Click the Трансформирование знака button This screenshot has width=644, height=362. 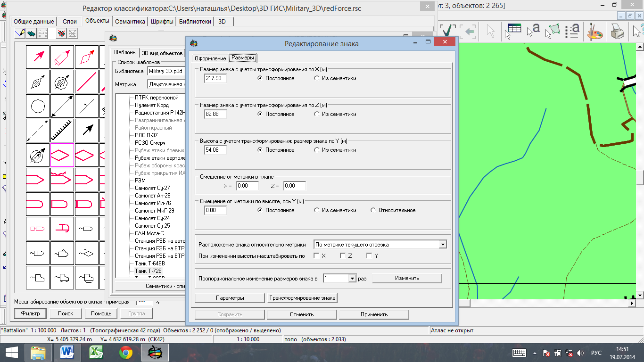pyautogui.click(x=302, y=298)
